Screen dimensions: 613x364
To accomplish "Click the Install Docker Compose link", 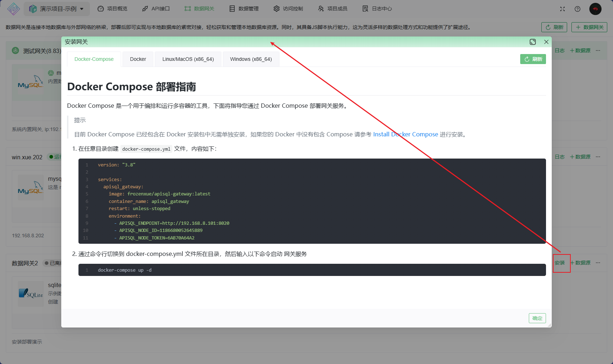I will pyautogui.click(x=405, y=134).
